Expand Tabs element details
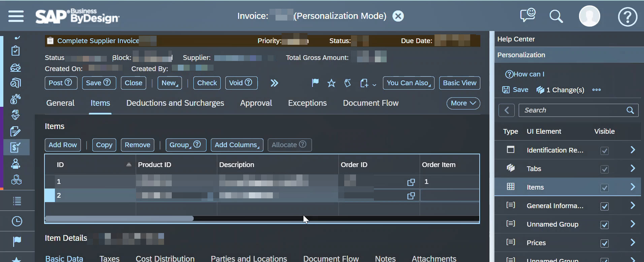 click(633, 168)
